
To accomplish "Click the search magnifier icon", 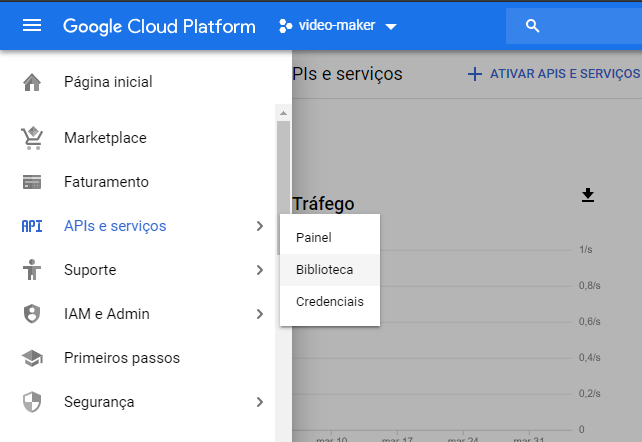I will tap(532, 26).
